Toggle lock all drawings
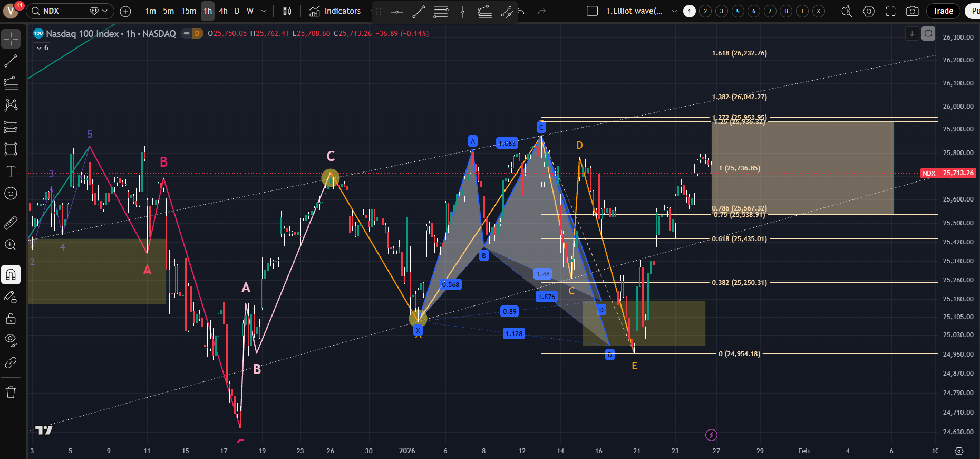The height and width of the screenshot is (459, 980). click(11, 319)
